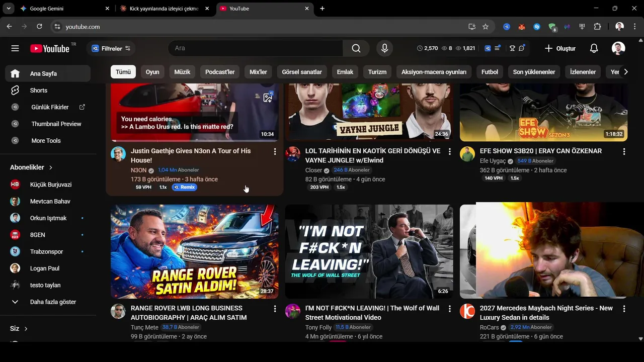
Task: Open options menu for EFE SHOW video
Action: 624,151
